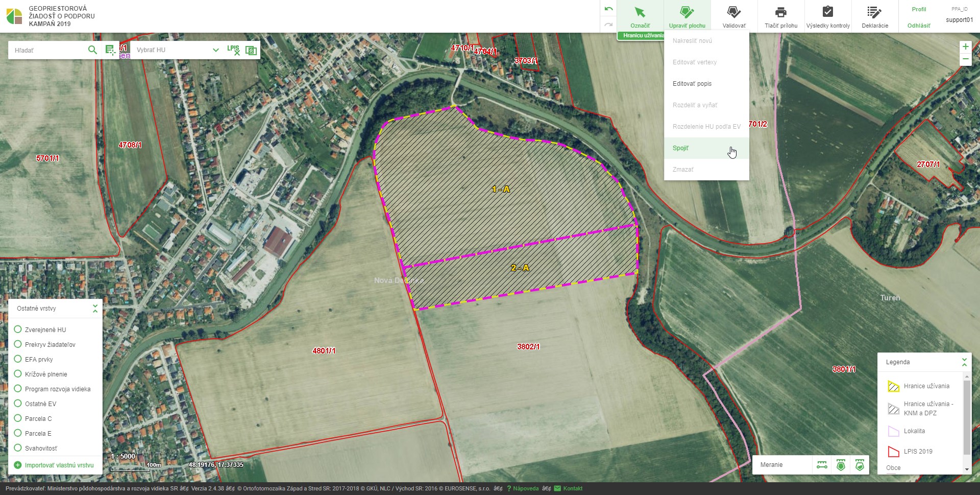980x495 pixels.
Task: Click the Legenda scrollbar up arrow
Action: tap(967, 376)
